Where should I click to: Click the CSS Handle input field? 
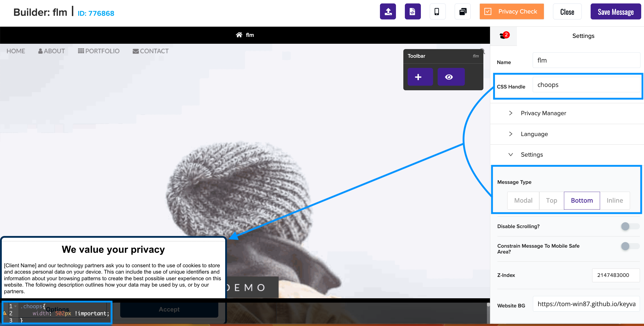[586, 85]
